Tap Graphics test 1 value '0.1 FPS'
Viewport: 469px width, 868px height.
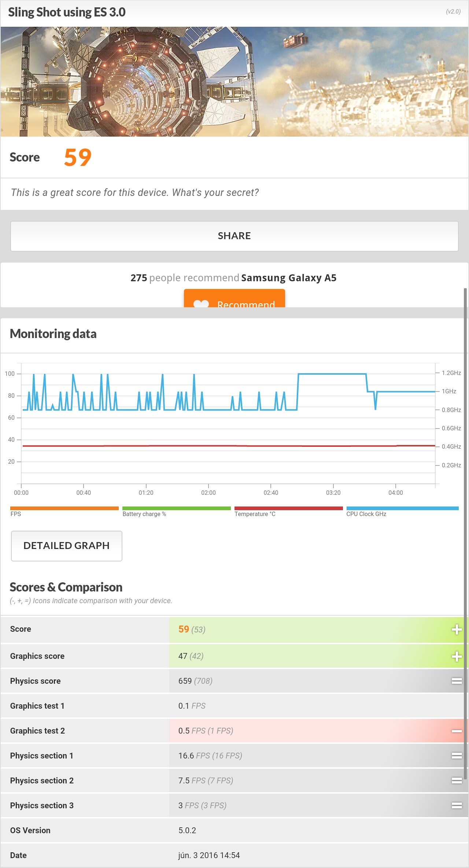[192, 706]
